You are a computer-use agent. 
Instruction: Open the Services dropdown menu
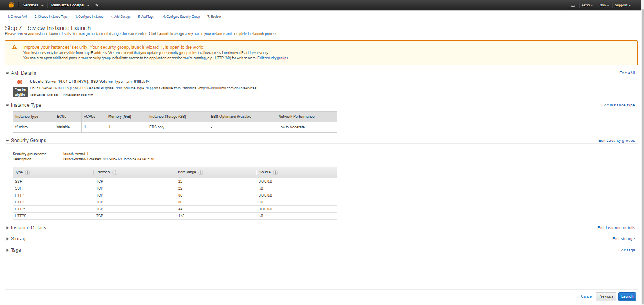pos(33,5)
